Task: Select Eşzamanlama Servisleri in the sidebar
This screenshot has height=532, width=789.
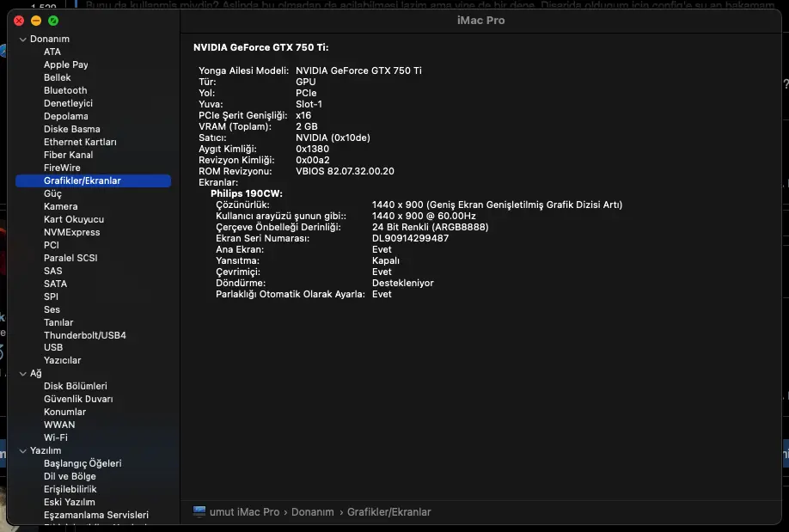Action: pos(96,515)
